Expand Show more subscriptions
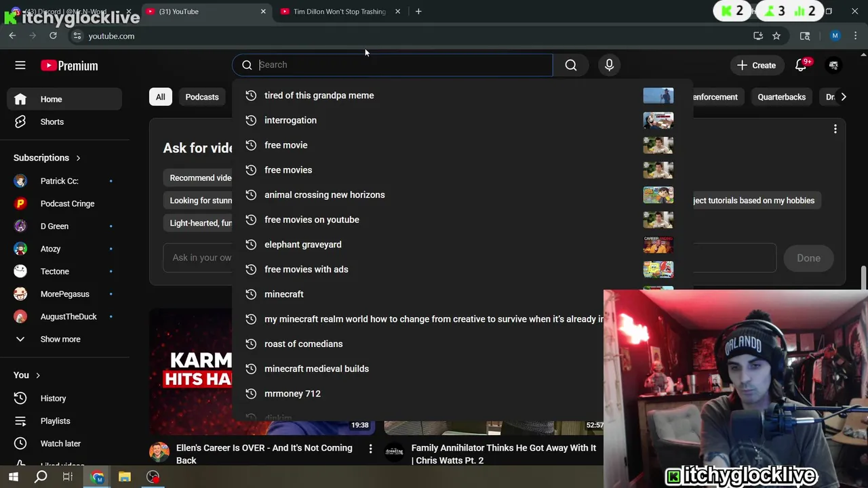The width and height of the screenshot is (868, 488). [x=65, y=339]
